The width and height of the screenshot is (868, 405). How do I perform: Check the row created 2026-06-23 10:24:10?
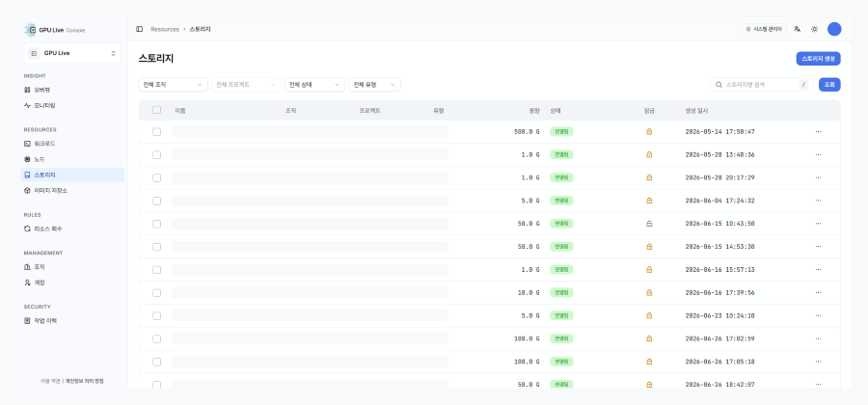156,315
